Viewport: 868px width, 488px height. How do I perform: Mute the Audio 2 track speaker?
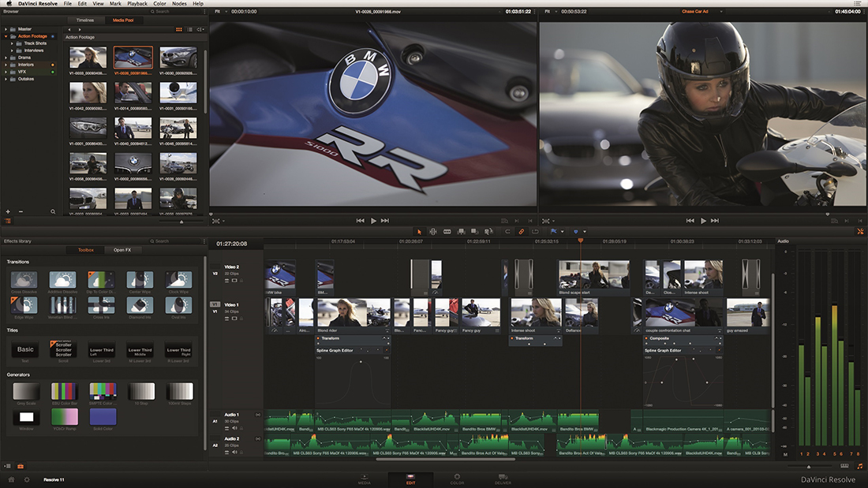pyautogui.click(x=234, y=452)
